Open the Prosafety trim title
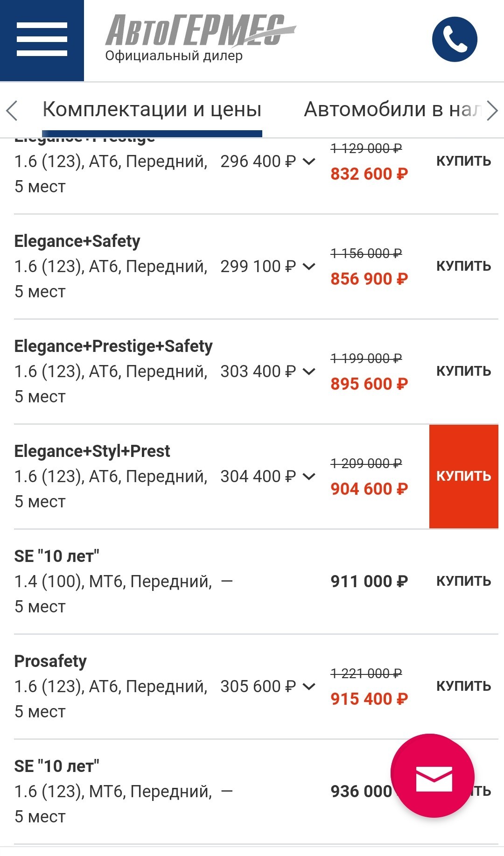Viewport: 504px width, 856px height. tap(50, 661)
